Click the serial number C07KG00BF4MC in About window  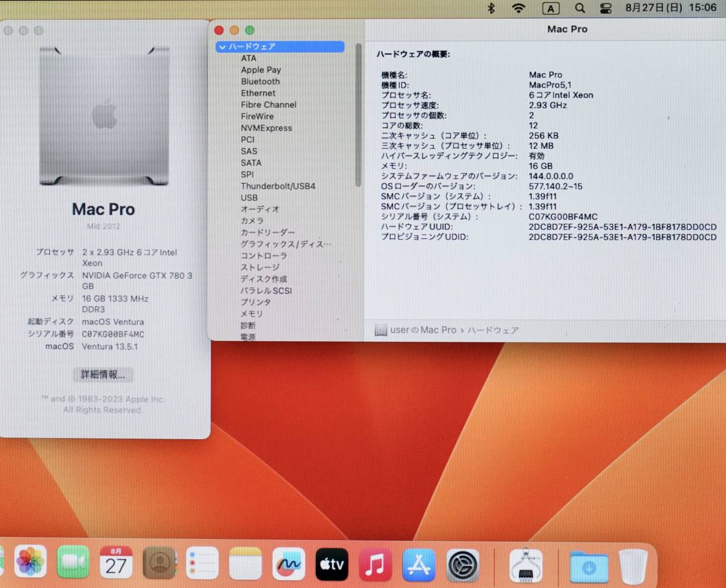113,334
